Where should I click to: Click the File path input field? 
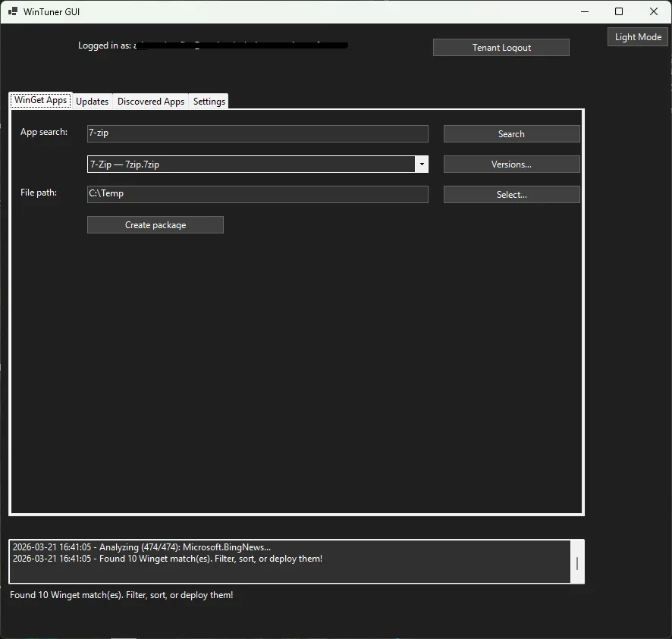coord(258,194)
